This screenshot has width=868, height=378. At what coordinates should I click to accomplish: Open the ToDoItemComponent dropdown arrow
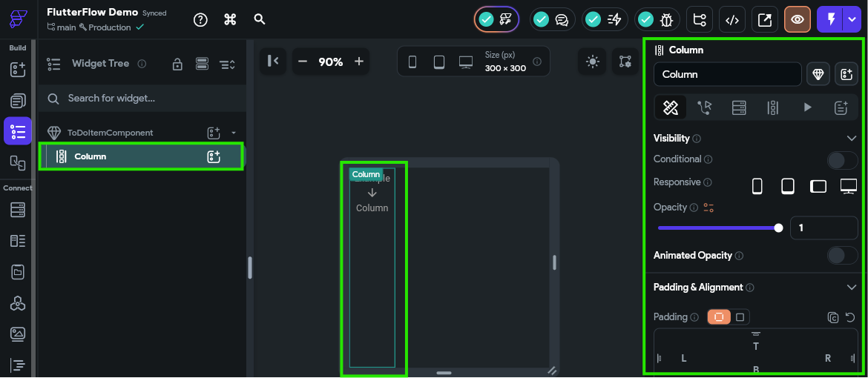234,133
